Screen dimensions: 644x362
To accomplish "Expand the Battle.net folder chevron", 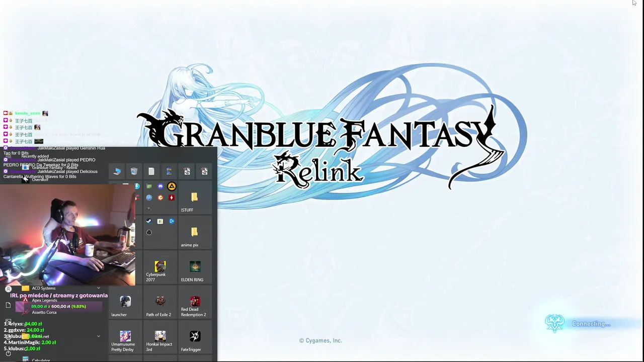I will [98, 336].
